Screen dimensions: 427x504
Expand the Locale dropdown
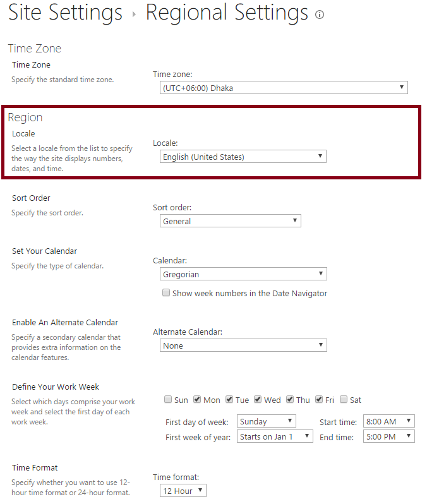[x=243, y=157]
